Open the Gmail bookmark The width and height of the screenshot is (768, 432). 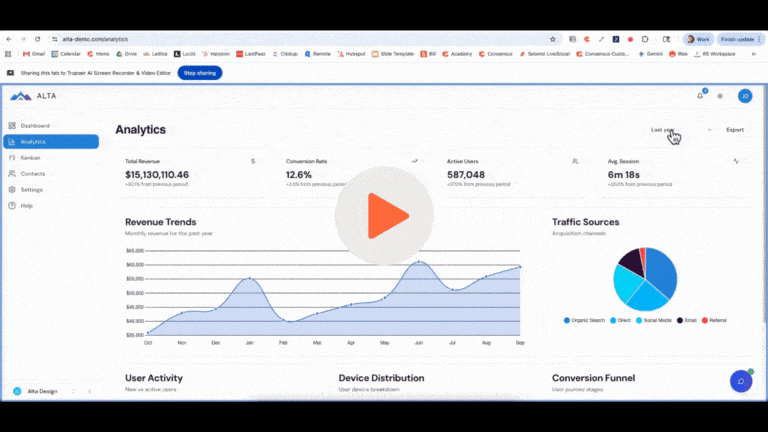[34, 54]
